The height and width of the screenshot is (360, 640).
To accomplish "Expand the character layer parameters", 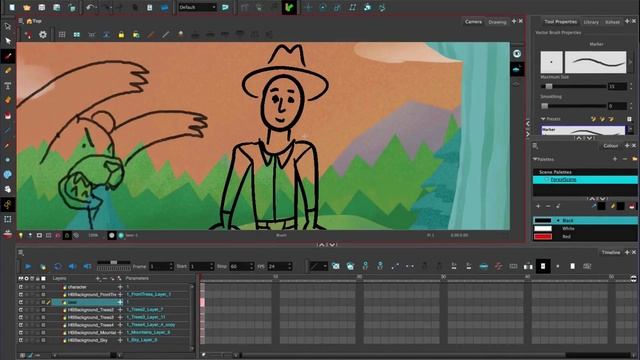I will (120, 287).
